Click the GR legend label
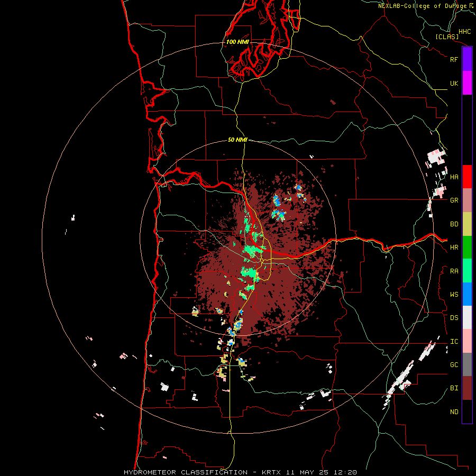The image size is (476, 476). (x=454, y=200)
